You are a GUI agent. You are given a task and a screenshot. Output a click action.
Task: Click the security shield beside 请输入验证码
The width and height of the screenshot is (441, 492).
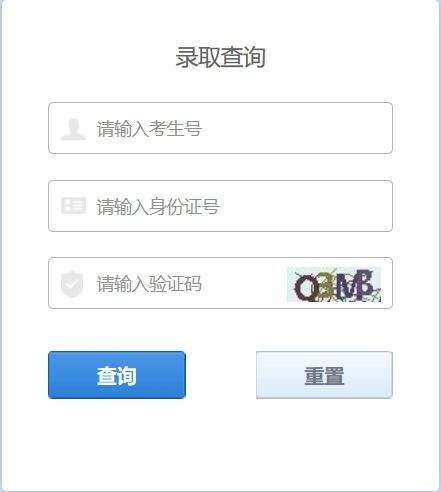72,284
